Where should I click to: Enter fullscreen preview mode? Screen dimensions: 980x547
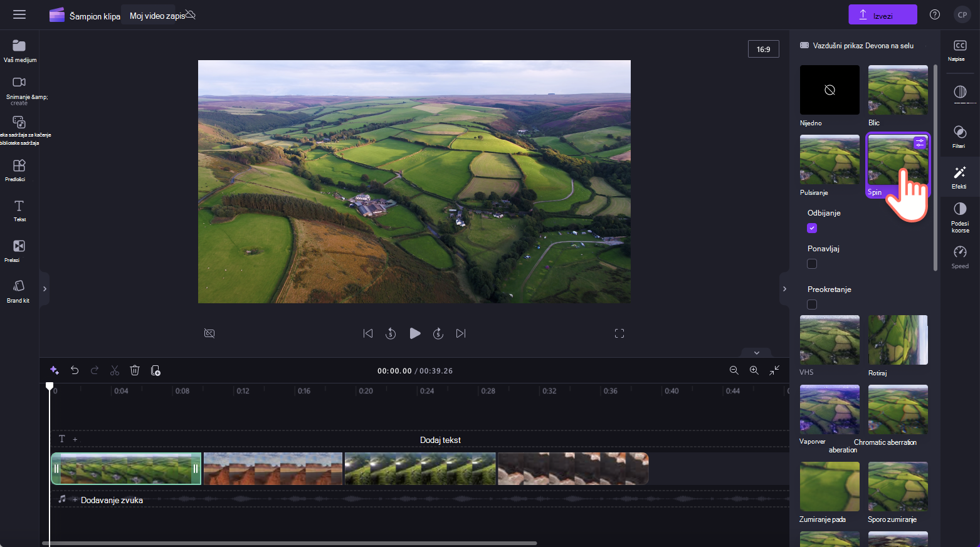click(x=619, y=333)
